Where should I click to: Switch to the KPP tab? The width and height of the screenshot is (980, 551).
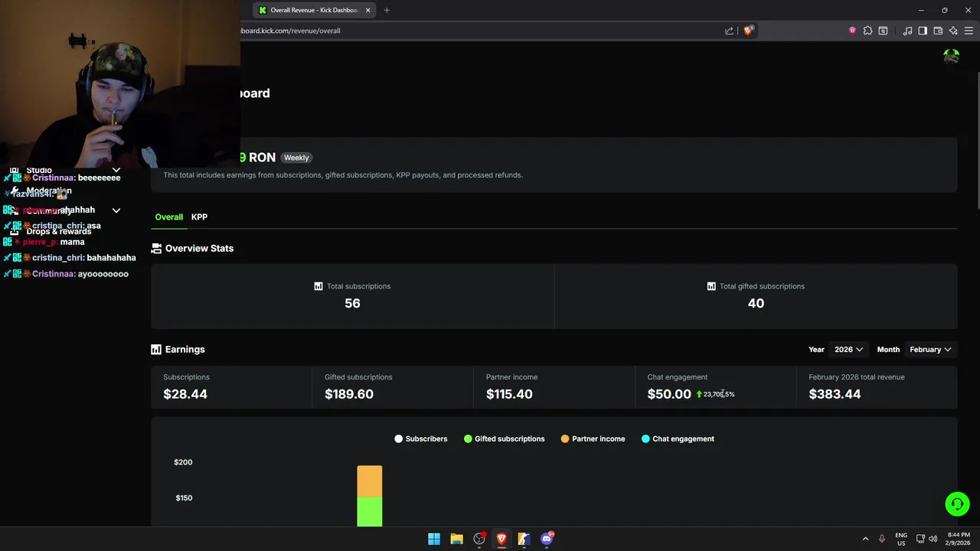tap(199, 217)
